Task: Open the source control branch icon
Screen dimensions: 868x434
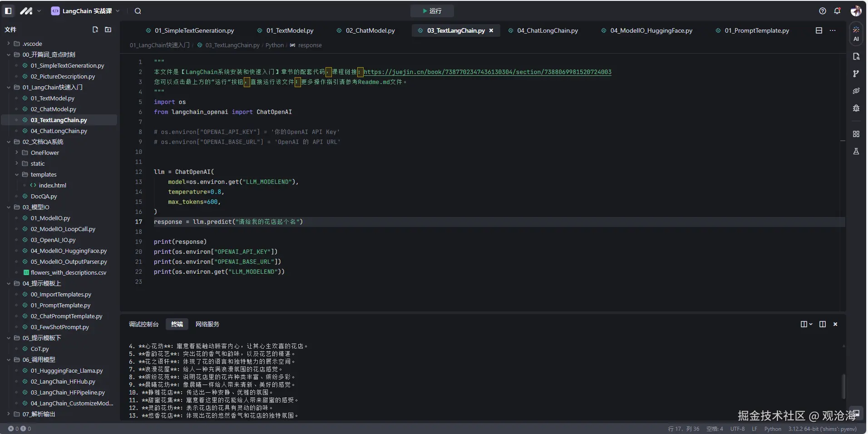Action: [x=856, y=74]
